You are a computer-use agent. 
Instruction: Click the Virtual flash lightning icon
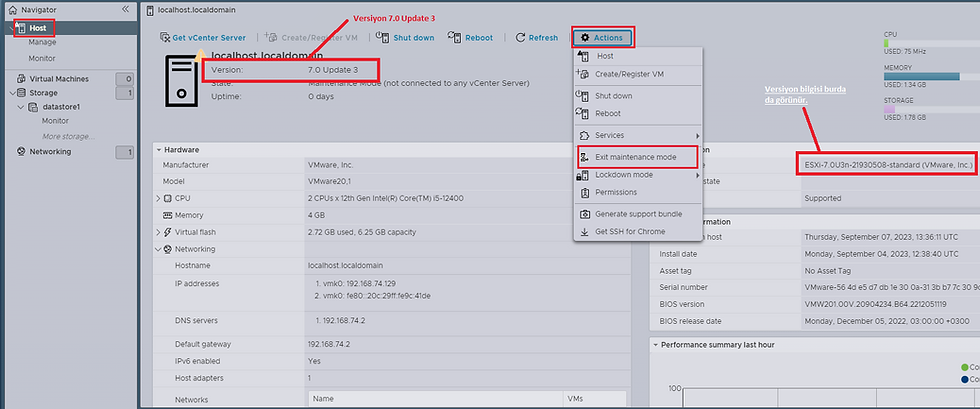pyautogui.click(x=168, y=232)
